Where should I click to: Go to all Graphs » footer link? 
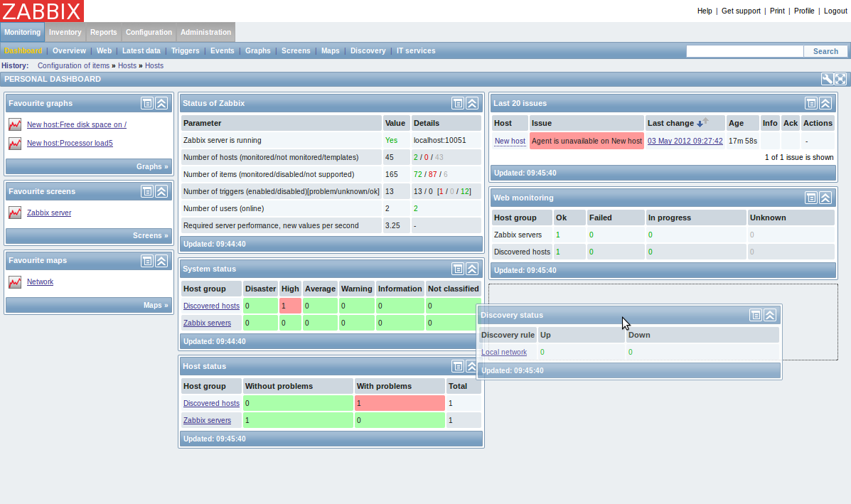152,166
